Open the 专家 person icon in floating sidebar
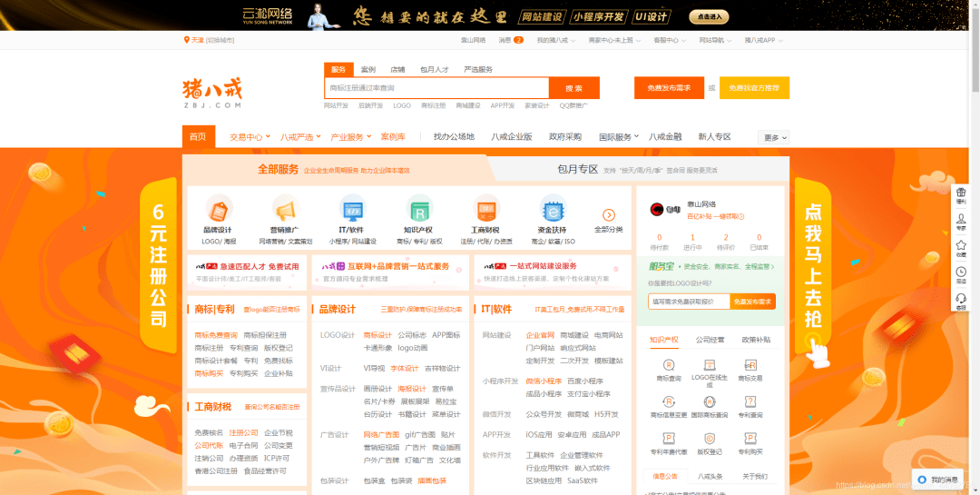 (x=961, y=219)
